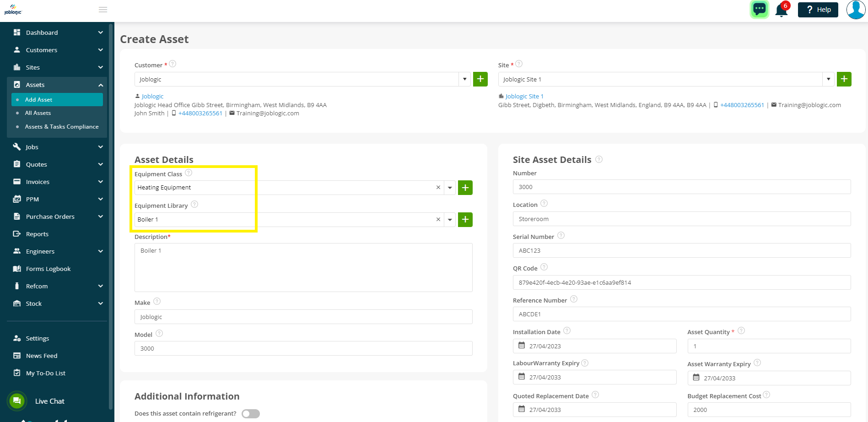Open the user profile avatar
868x422 pixels.
[x=856, y=10]
